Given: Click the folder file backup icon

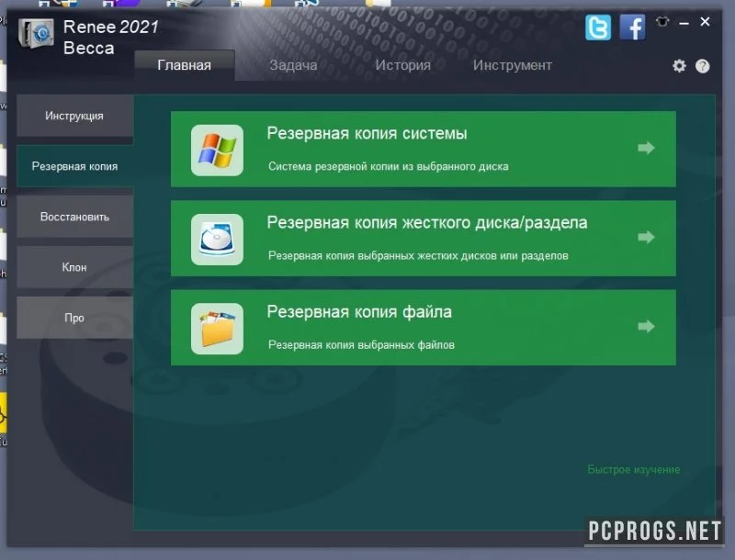Looking at the screenshot, I should pos(217,329).
